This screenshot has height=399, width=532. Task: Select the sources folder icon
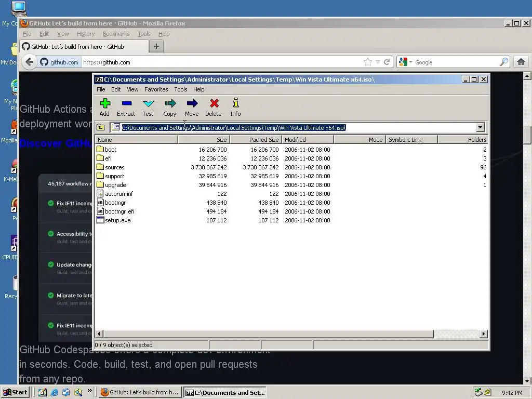tap(100, 167)
